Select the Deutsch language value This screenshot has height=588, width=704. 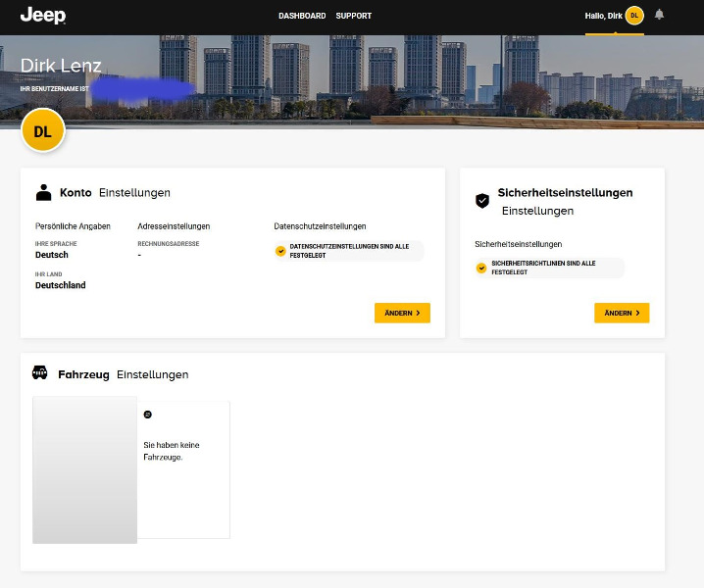(51, 255)
